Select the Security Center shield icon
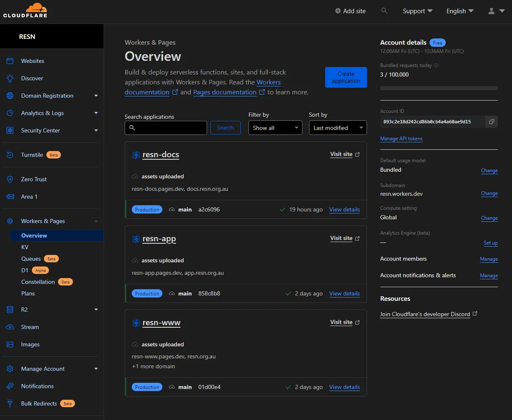512x420 pixels. pos(10,130)
